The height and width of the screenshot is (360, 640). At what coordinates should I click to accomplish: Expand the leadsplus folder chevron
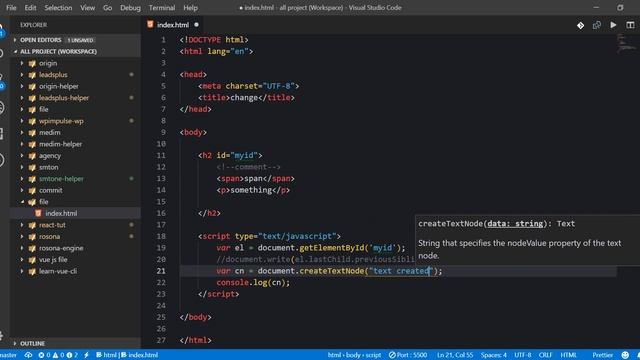22,75
